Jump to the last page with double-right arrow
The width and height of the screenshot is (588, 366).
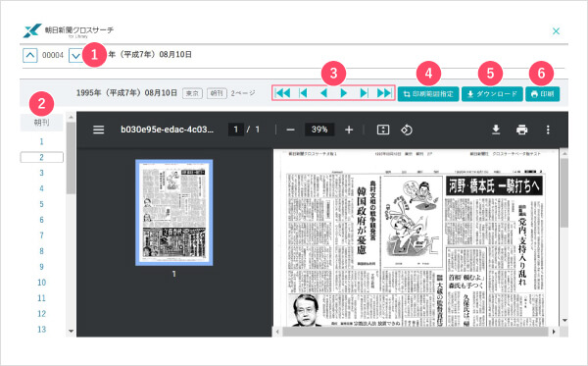pyautogui.click(x=384, y=92)
